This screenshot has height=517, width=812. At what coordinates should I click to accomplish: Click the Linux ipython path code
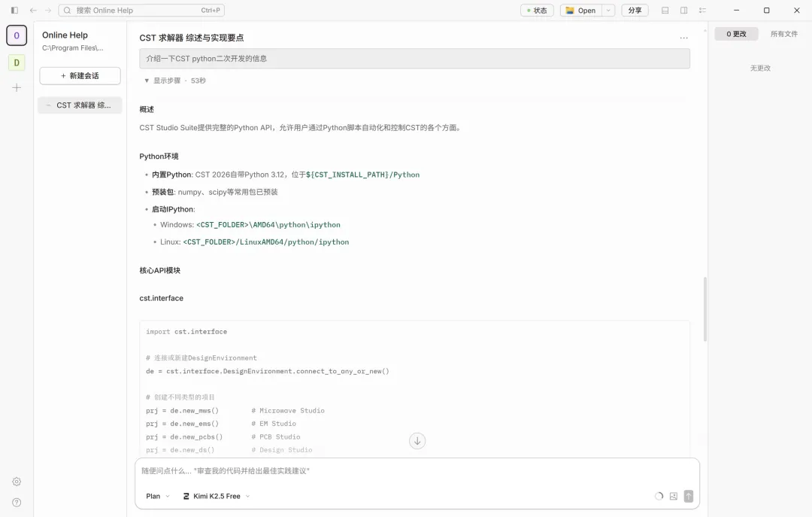tap(265, 242)
